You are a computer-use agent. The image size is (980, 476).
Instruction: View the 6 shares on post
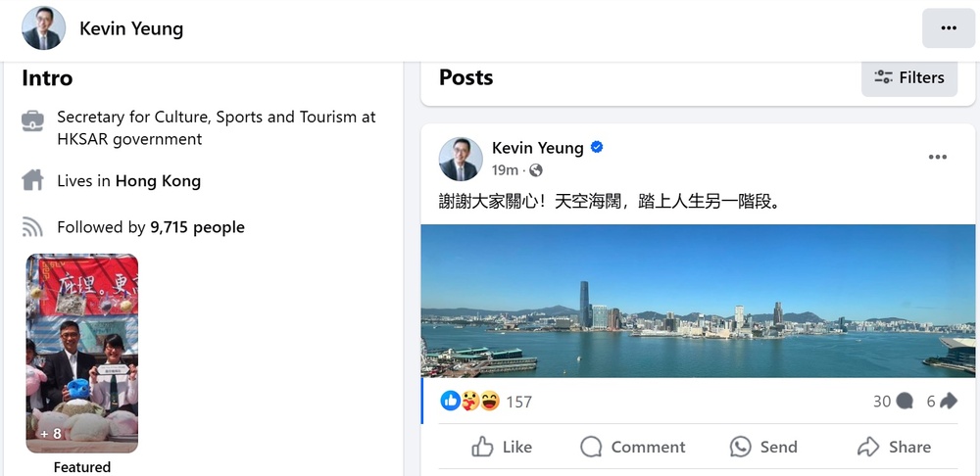[x=942, y=401]
